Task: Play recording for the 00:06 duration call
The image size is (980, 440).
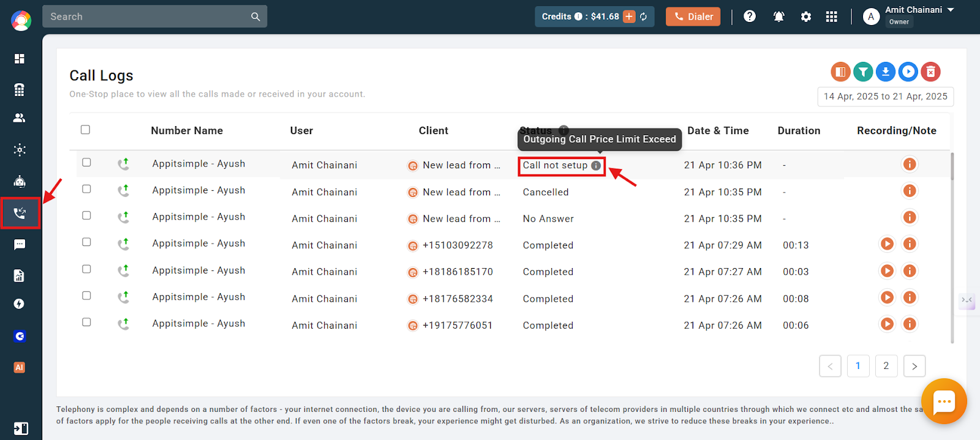Action: point(887,324)
